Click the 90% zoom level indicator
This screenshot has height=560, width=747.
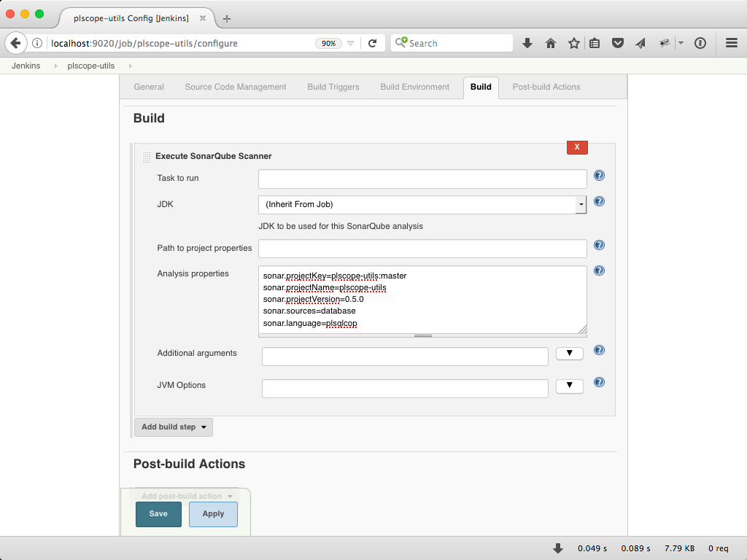point(329,43)
